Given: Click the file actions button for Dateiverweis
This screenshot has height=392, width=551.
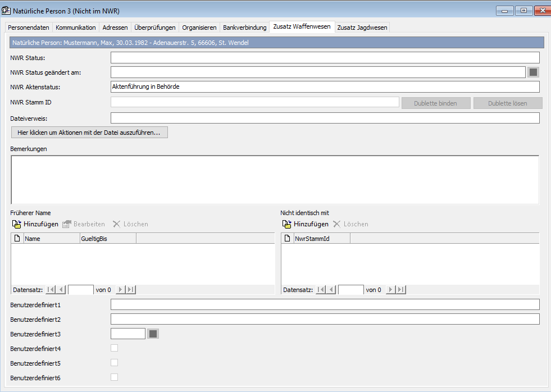Looking at the screenshot, I should (x=89, y=133).
